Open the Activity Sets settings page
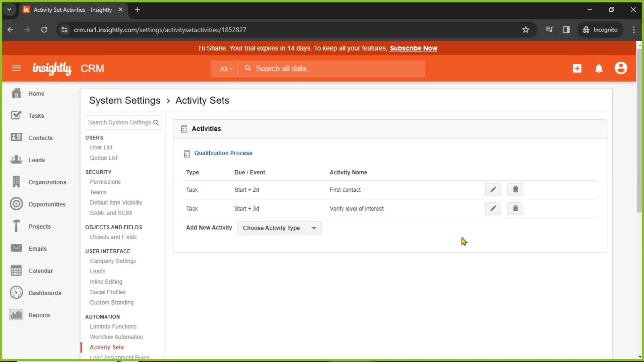This screenshot has height=362, width=644. pos(107,347)
